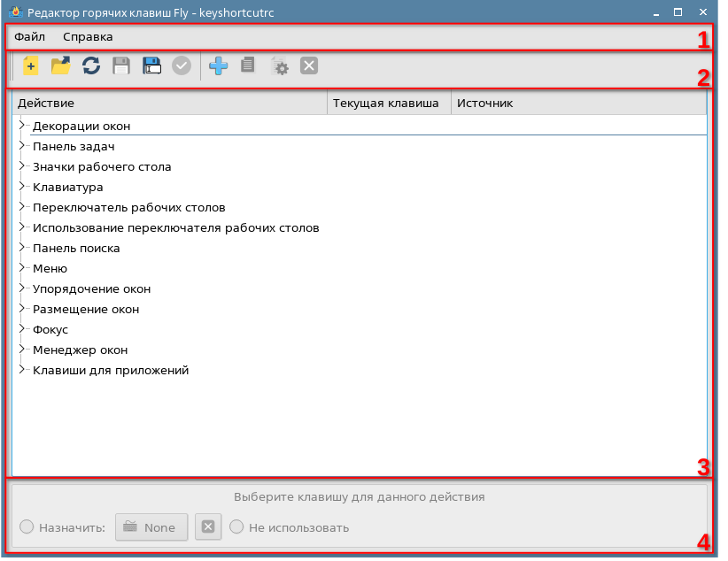Click the clear key X button
Image resolution: width=728 pixels, height=561 pixels.
pyautogui.click(x=208, y=526)
